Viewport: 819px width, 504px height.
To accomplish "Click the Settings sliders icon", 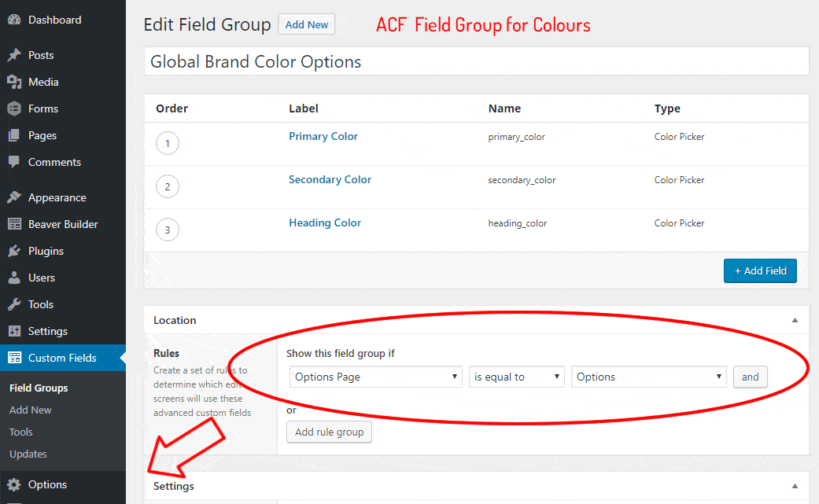I will tap(14, 331).
